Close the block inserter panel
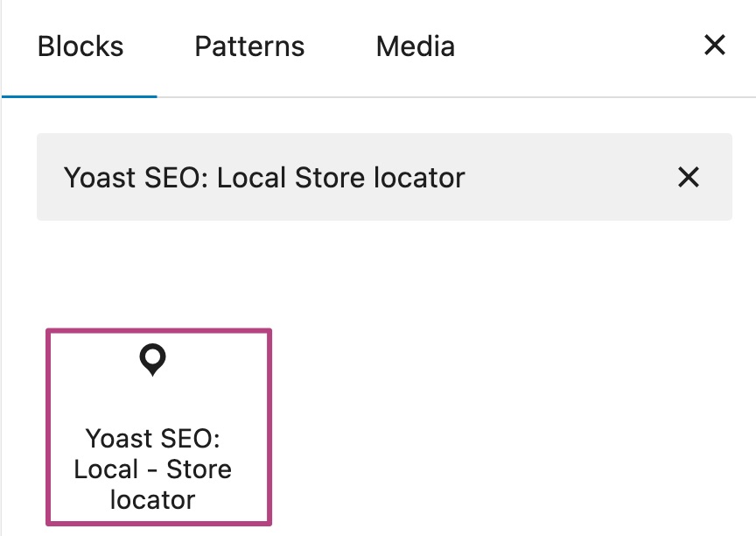This screenshot has height=536, width=756. 715,46
